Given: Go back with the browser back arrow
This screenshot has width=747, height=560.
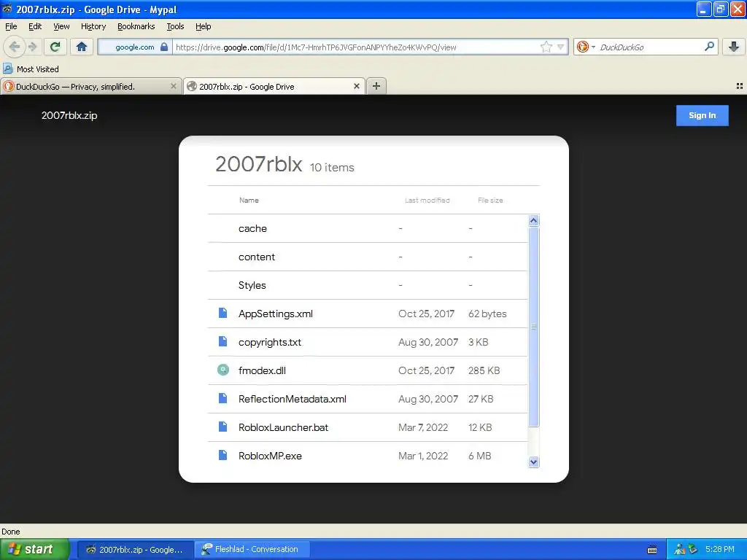Looking at the screenshot, I should pyautogui.click(x=15, y=47).
